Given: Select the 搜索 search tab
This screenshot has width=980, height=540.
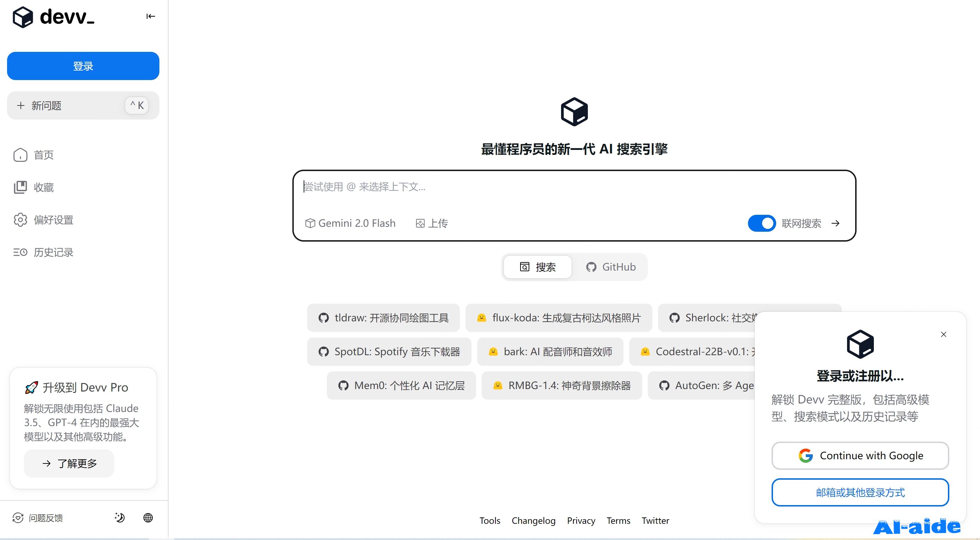Looking at the screenshot, I should click(x=537, y=267).
